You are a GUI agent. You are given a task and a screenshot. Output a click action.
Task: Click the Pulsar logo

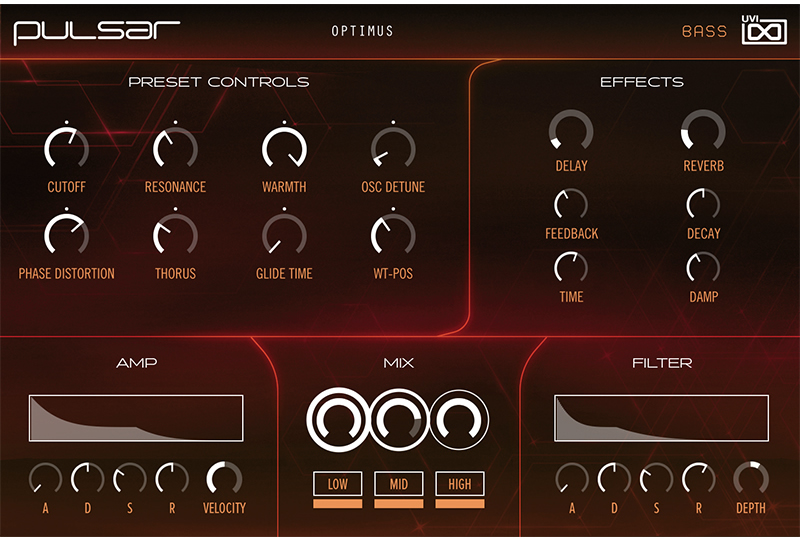tap(96, 32)
